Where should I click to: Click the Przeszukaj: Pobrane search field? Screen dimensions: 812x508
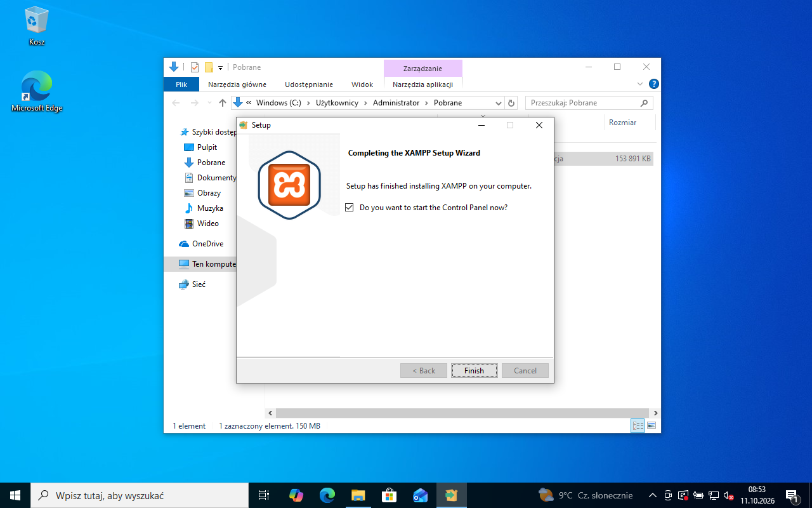pyautogui.click(x=589, y=103)
